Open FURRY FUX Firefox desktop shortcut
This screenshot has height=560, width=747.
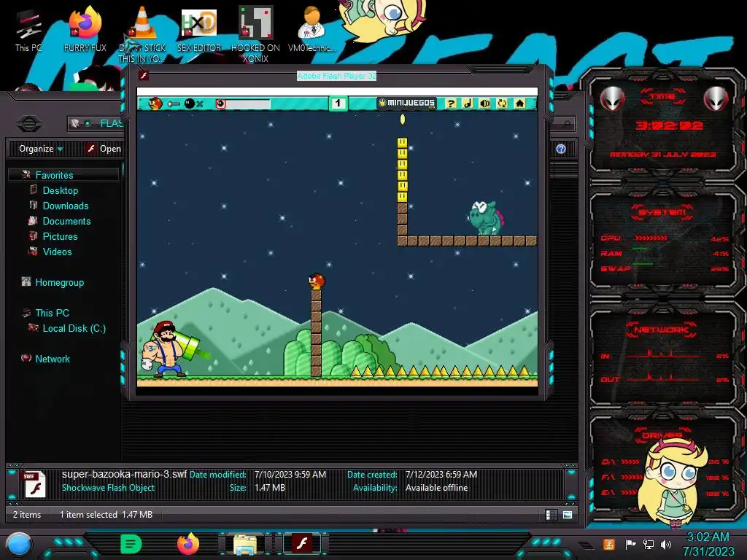[85, 29]
